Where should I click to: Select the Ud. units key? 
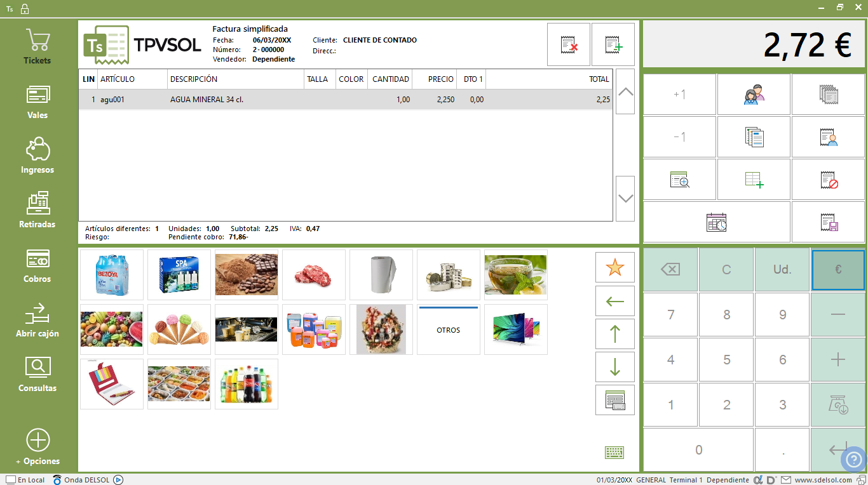tap(782, 269)
